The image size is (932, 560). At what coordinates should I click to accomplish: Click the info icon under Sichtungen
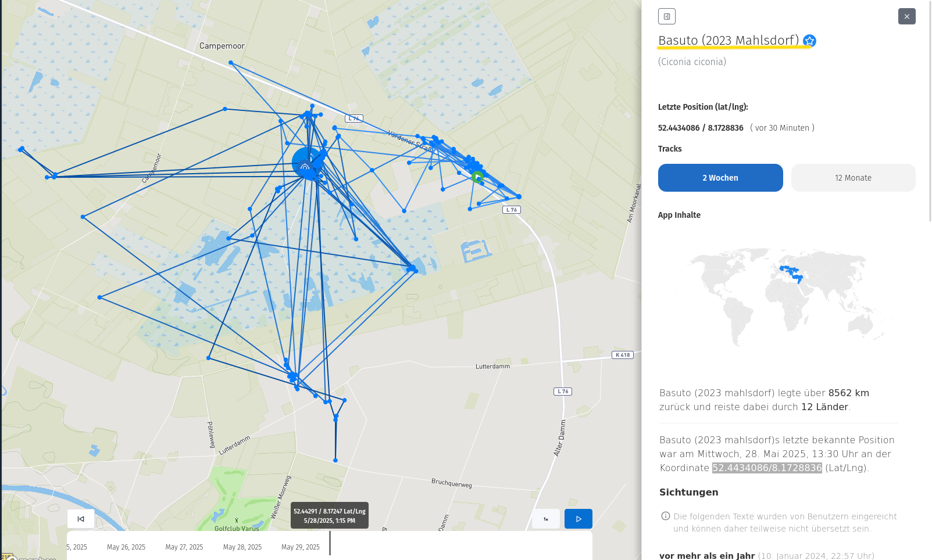tap(665, 516)
